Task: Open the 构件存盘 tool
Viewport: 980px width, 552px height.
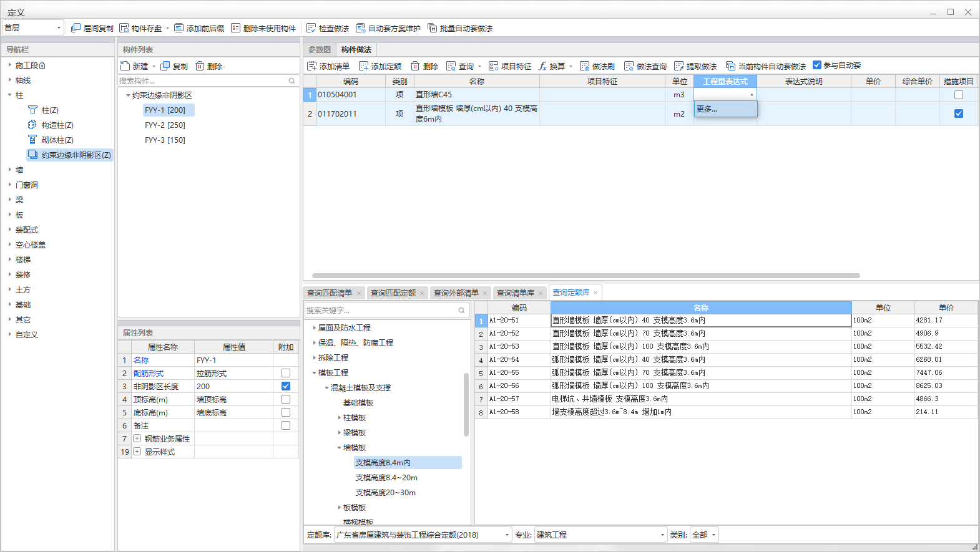Action: coord(140,28)
